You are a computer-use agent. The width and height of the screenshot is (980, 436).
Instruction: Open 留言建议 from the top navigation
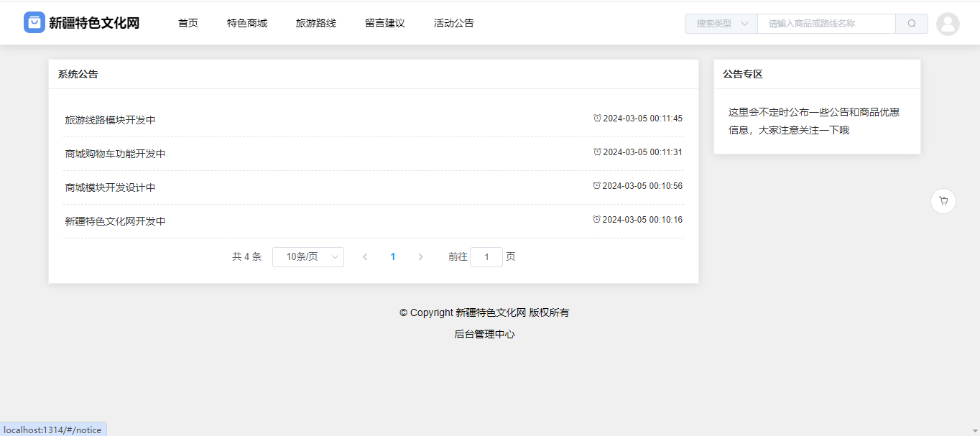click(385, 23)
